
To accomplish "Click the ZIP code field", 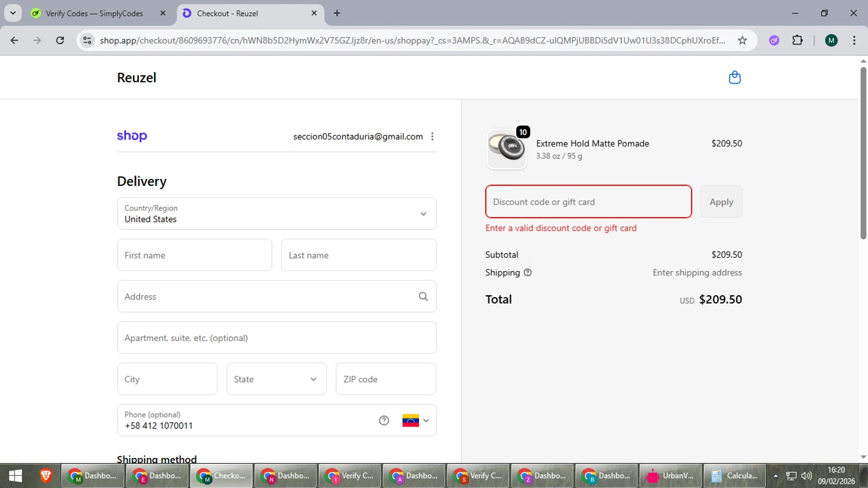I will coord(386,379).
